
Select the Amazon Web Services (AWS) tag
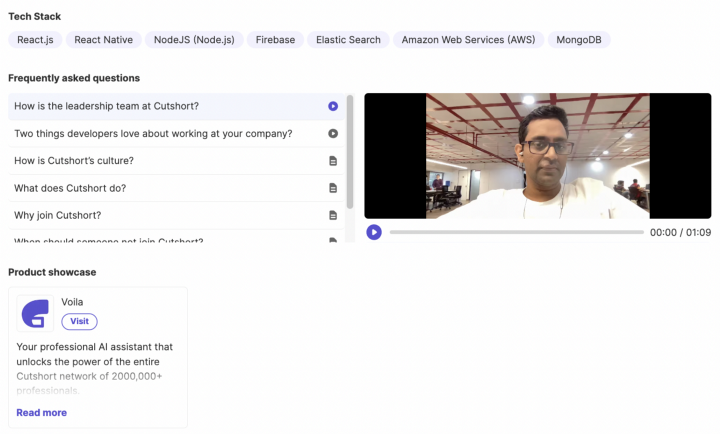(x=468, y=40)
